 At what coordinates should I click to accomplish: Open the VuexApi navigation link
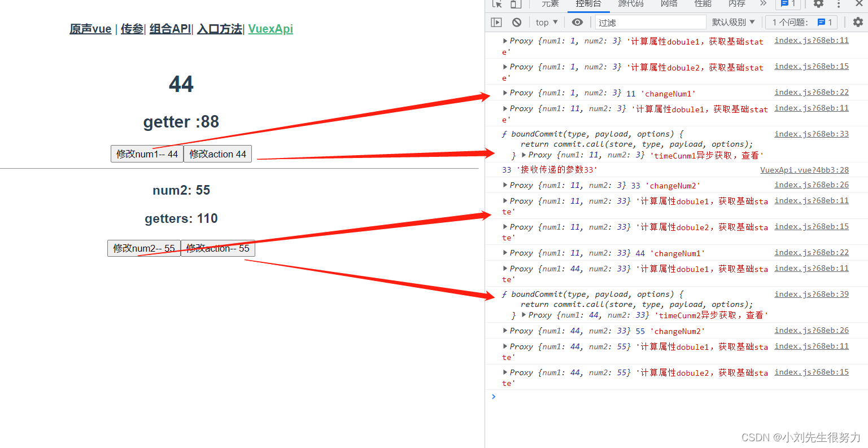coord(271,29)
